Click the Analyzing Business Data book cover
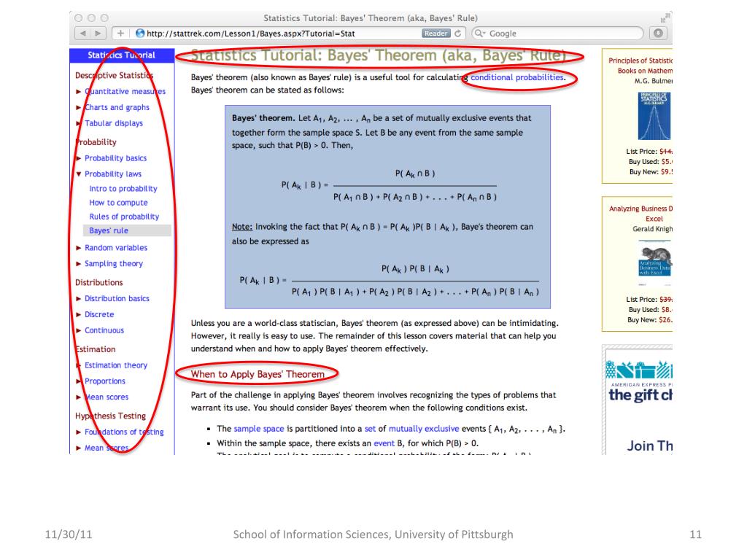 click(x=654, y=262)
